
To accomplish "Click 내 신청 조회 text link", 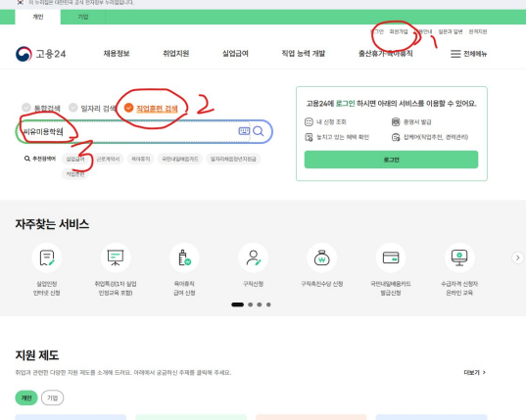I will click(331, 121).
